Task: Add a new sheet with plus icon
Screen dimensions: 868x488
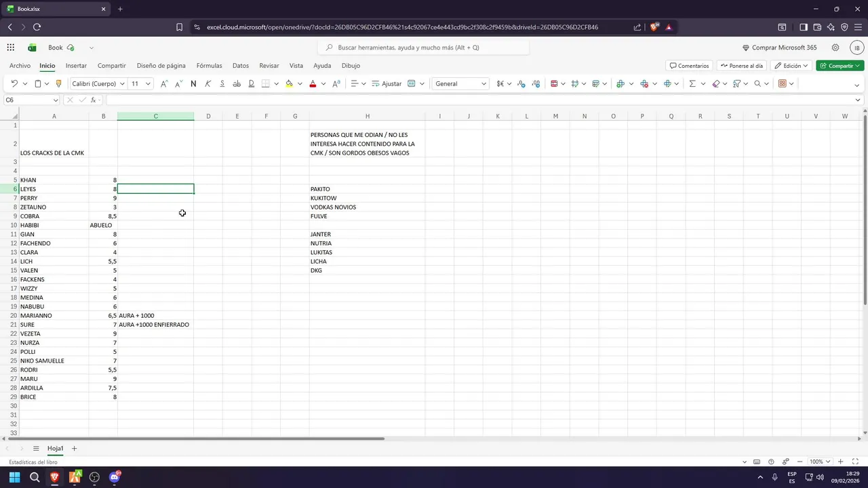Action: [75, 449]
